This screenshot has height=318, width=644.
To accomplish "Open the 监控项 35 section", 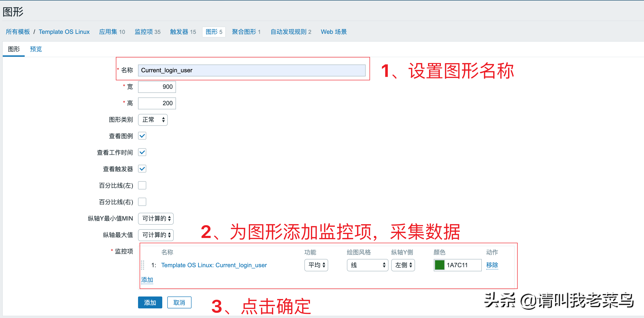I will pos(147,32).
